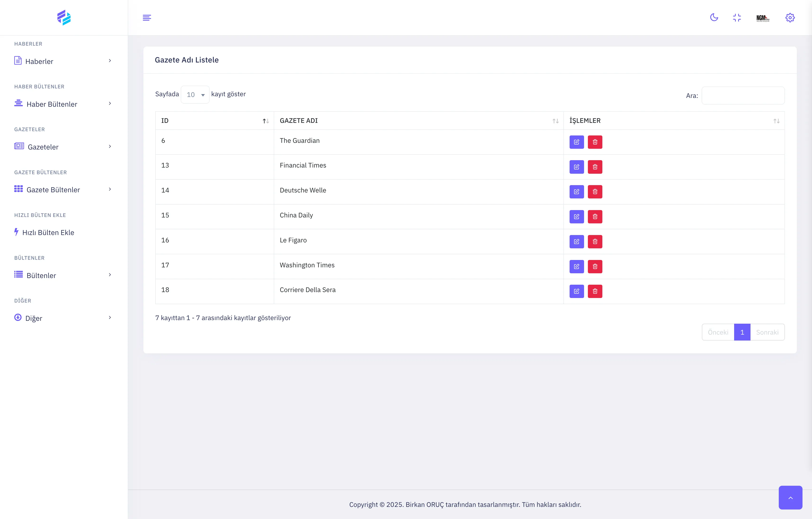Image resolution: width=812 pixels, height=519 pixels.
Task: Sort table by ID column
Action: tap(214, 121)
